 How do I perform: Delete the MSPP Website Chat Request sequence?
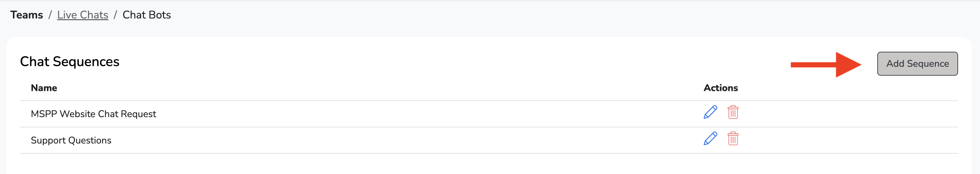tap(733, 112)
